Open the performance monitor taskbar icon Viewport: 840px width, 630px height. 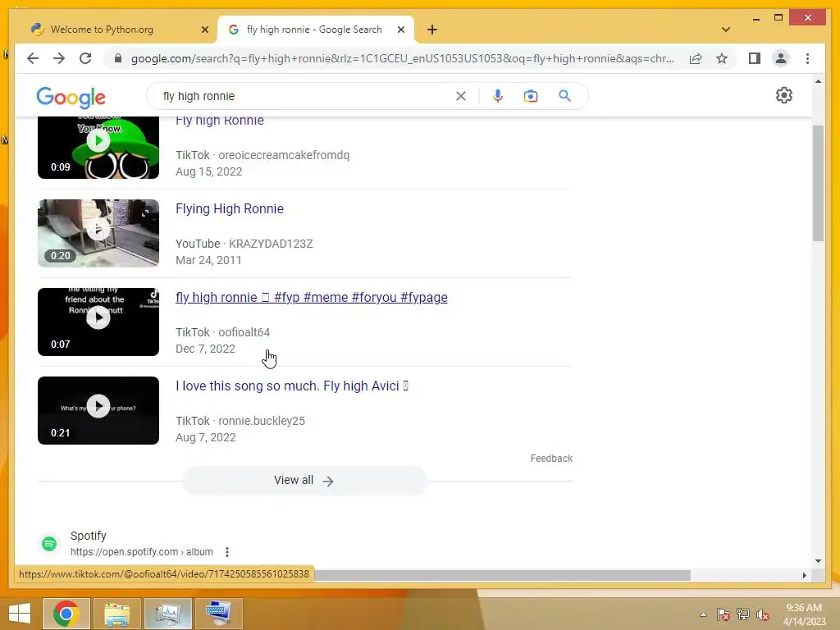click(x=168, y=613)
